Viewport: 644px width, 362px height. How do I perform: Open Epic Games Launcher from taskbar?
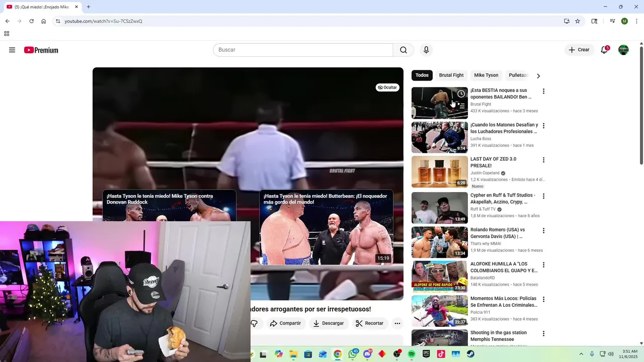426,354
